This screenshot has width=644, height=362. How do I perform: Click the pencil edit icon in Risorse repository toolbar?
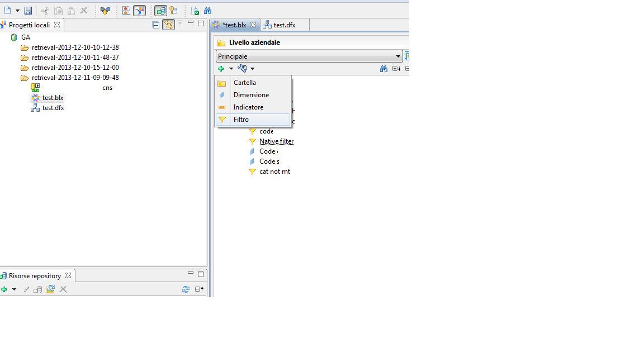(x=27, y=289)
